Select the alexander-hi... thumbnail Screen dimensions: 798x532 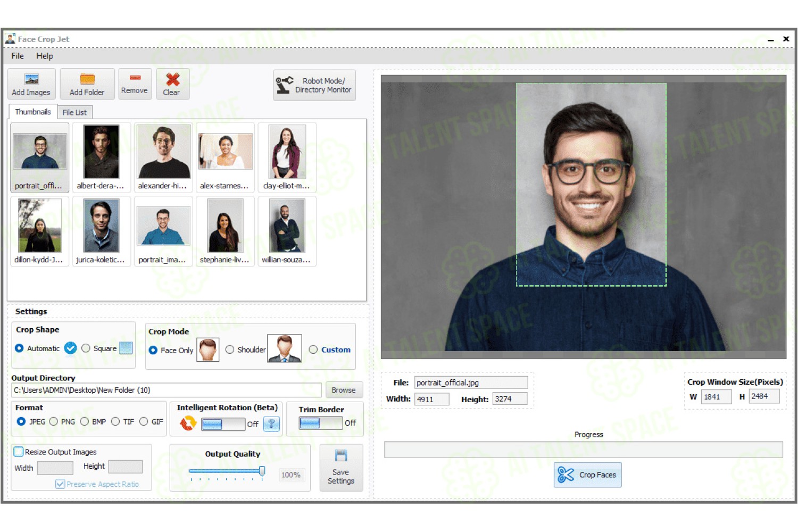click(x=163, y=157)
